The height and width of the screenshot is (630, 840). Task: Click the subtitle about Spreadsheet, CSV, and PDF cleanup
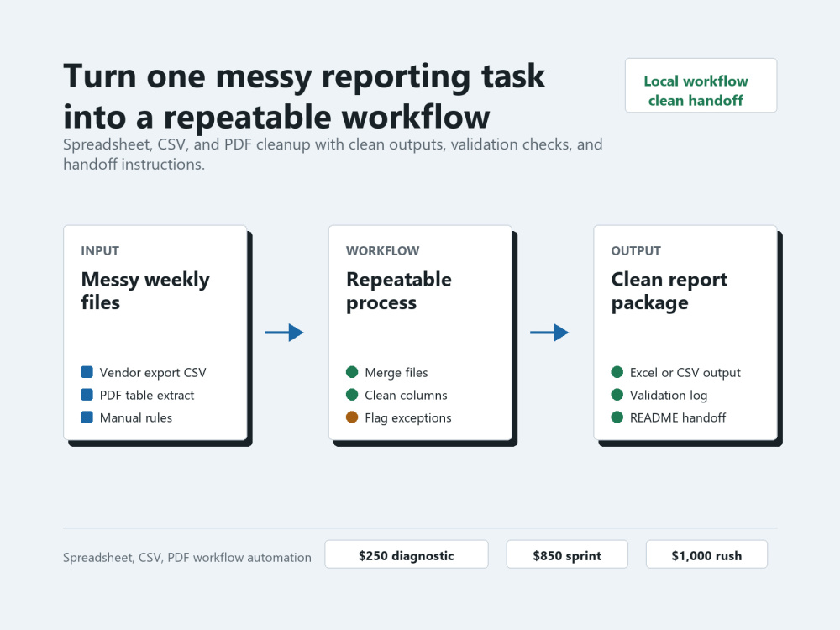(x=333, y=155)
